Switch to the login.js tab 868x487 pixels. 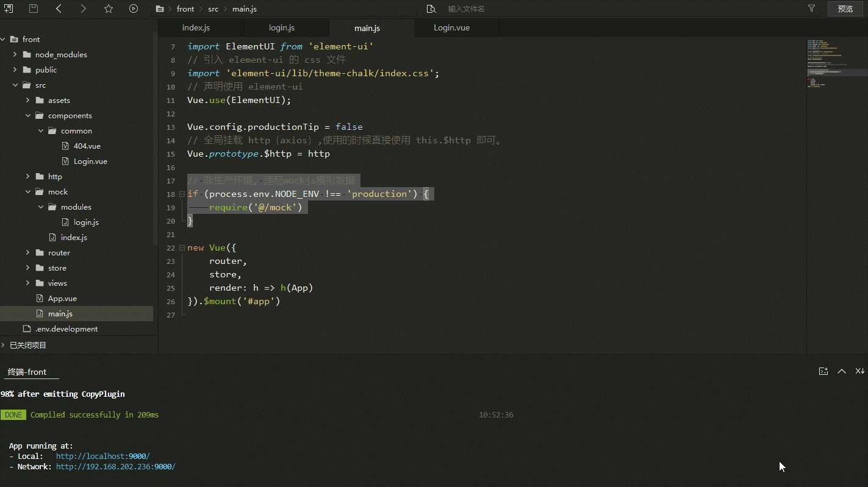tap(282, 27)
